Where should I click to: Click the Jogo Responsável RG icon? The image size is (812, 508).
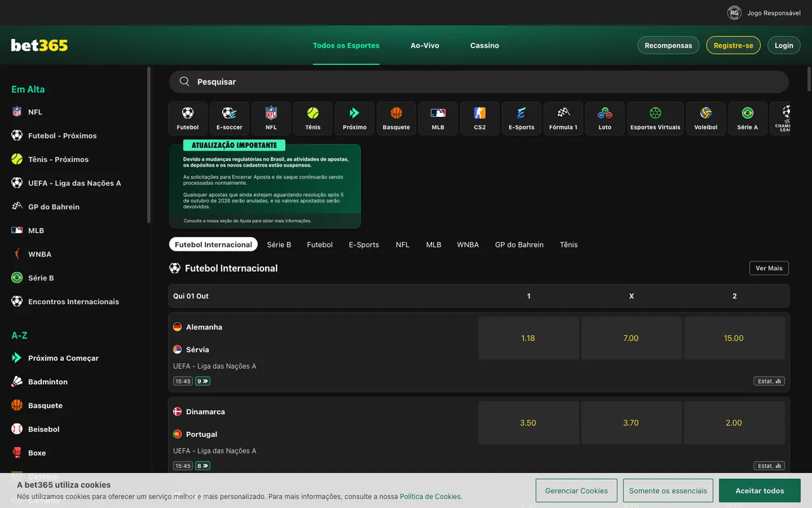(x=734, y=13)
